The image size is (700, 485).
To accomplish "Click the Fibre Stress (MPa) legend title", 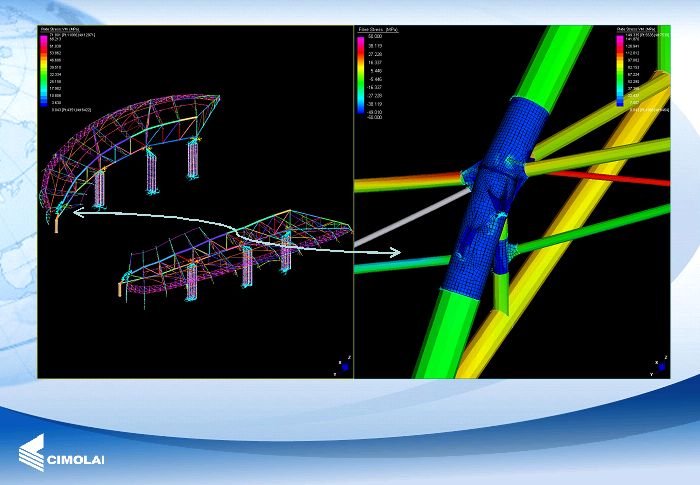I will (377, 30).
